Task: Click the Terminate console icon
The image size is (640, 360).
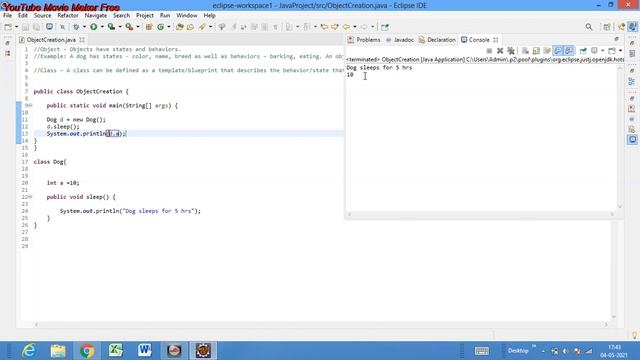Action: point(489,51)
